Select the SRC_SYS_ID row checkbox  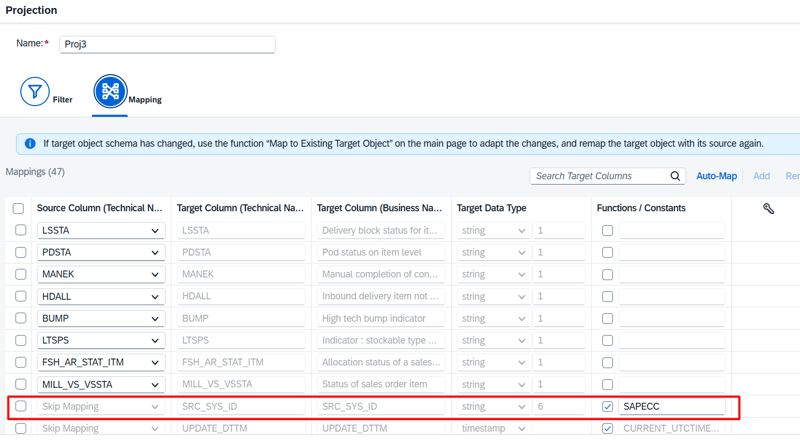(20, 406)
